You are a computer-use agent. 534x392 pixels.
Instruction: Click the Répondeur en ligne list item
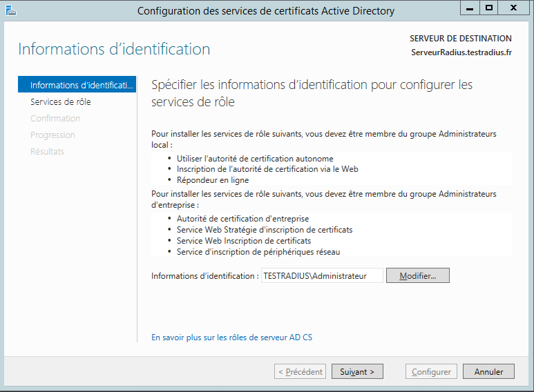click(x=213, y=179)
